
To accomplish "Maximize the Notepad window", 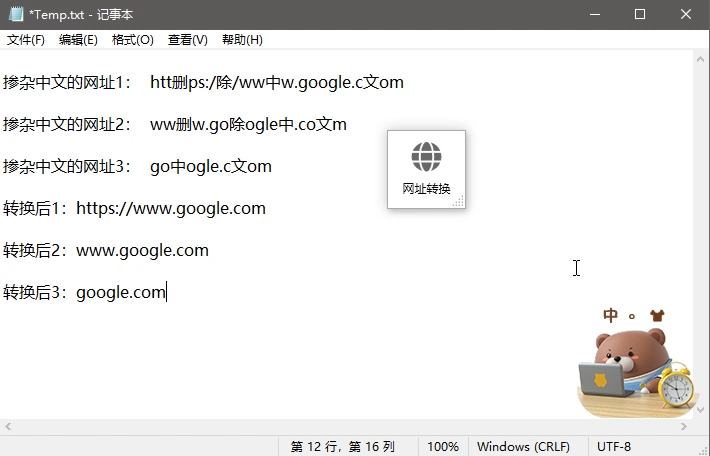I will click(x=640, y=14).
